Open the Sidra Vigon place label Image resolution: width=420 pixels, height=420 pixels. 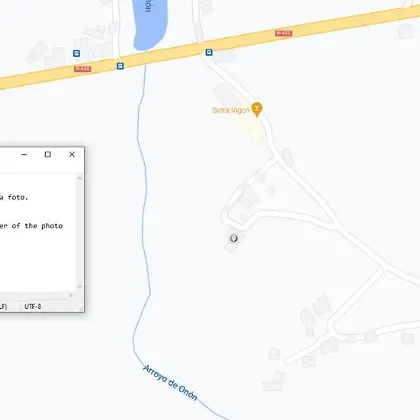pyautogui.click(x=231, y=110)
